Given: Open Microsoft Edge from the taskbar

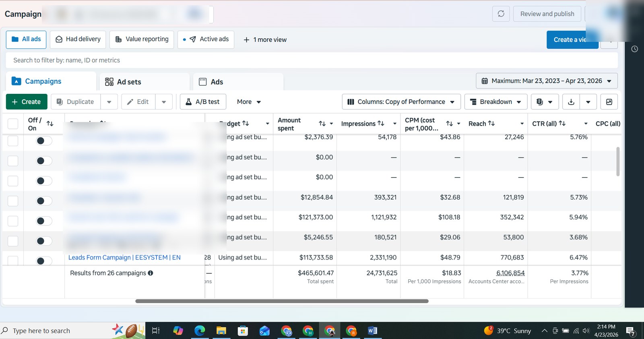Looking at the screenshot, I should coord(200,331).
